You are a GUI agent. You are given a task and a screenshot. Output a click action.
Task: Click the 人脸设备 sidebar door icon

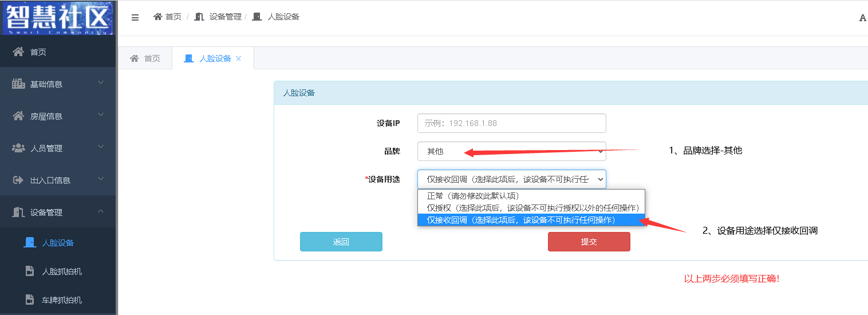coord(30,243)
